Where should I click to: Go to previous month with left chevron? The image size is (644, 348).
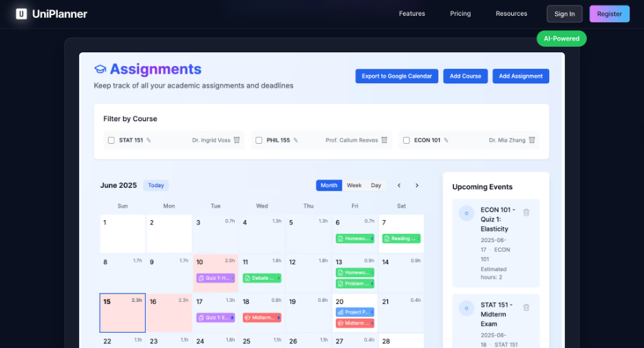[x=399, y=186]
